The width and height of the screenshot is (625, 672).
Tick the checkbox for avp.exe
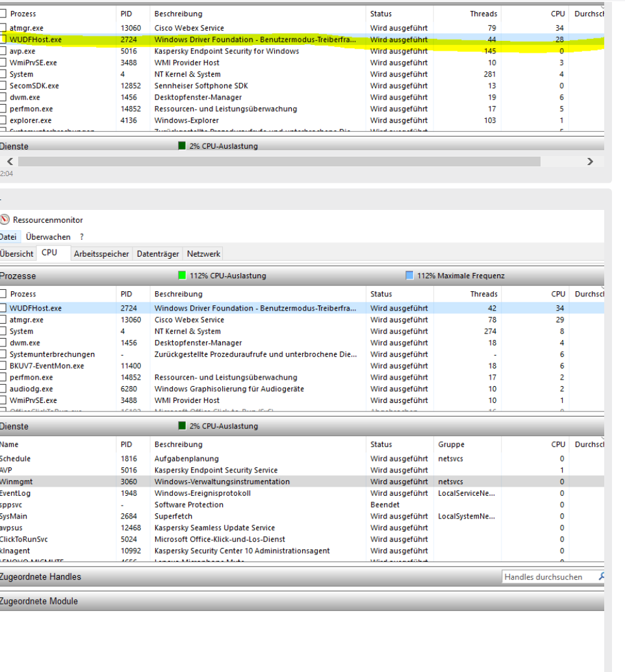pos(3,51)
